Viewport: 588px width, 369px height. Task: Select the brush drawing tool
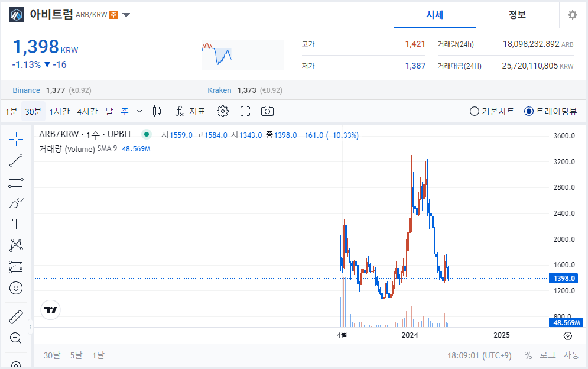16,203
